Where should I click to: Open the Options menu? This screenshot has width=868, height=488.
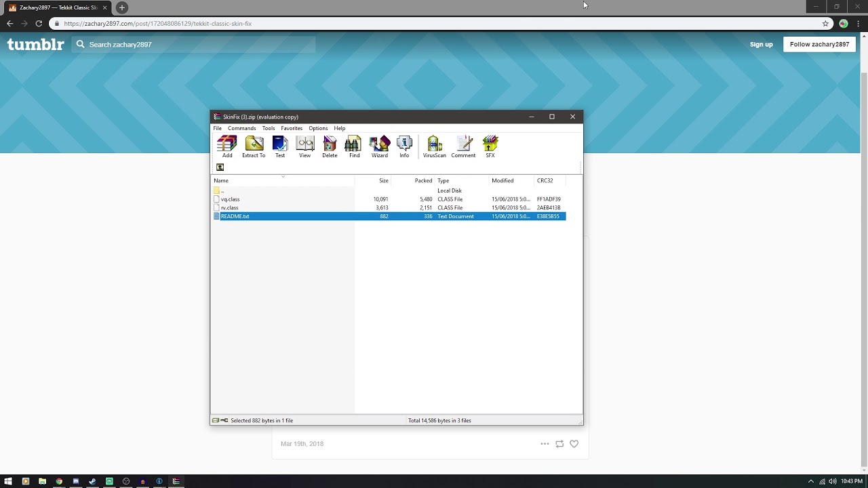tap(318, 128)
